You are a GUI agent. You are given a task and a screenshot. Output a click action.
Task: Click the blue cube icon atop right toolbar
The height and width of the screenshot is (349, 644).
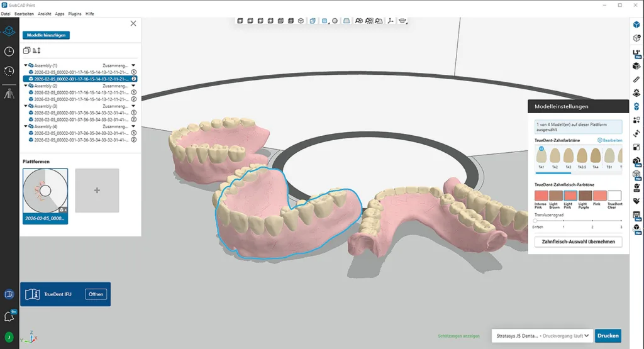pos(636,25)
